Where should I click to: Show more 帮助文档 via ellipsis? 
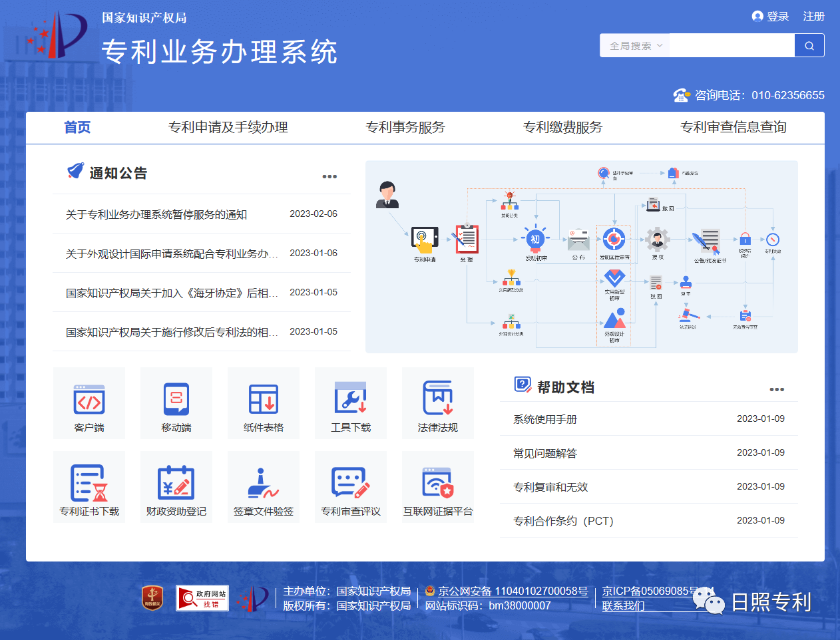coord(777,389)
